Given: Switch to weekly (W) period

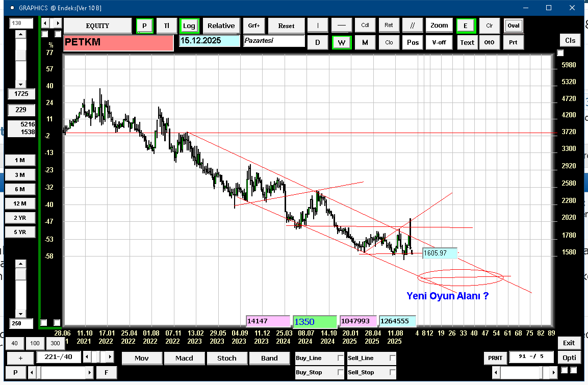Looking at the screenshot, I should coord(342,42).
